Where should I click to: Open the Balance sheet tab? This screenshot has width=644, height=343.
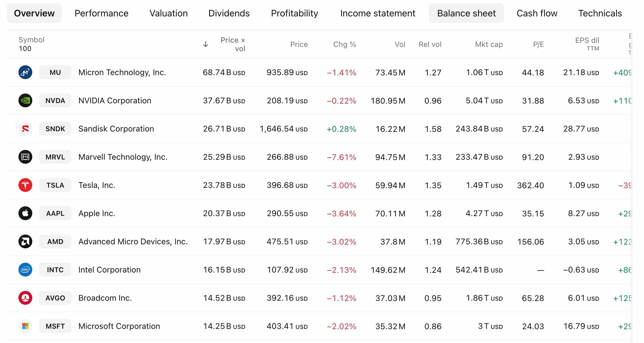pos(466,13)
